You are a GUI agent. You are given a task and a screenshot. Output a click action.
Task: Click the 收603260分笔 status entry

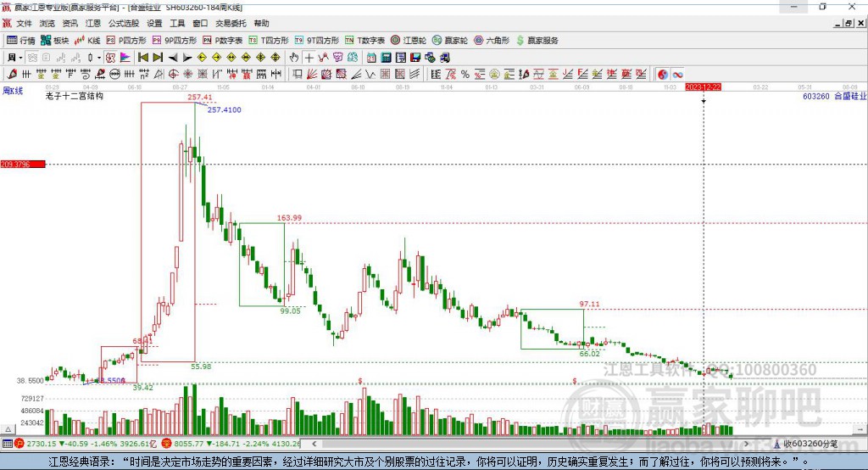[x=805, y=444]
